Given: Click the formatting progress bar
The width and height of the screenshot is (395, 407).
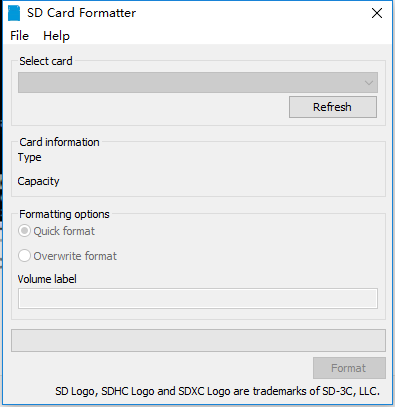Looking at the screenshot, I should coord(198,340).
